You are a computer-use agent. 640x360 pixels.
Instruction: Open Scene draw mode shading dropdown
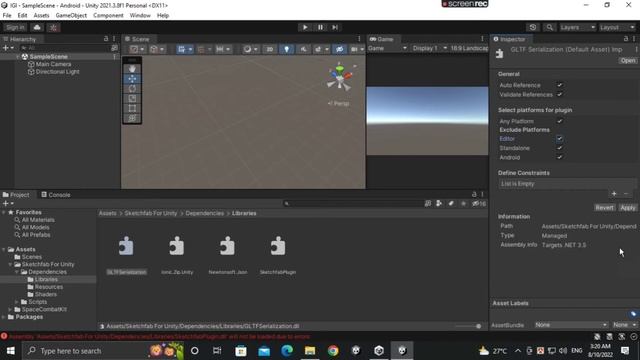[x=250, y=49]
